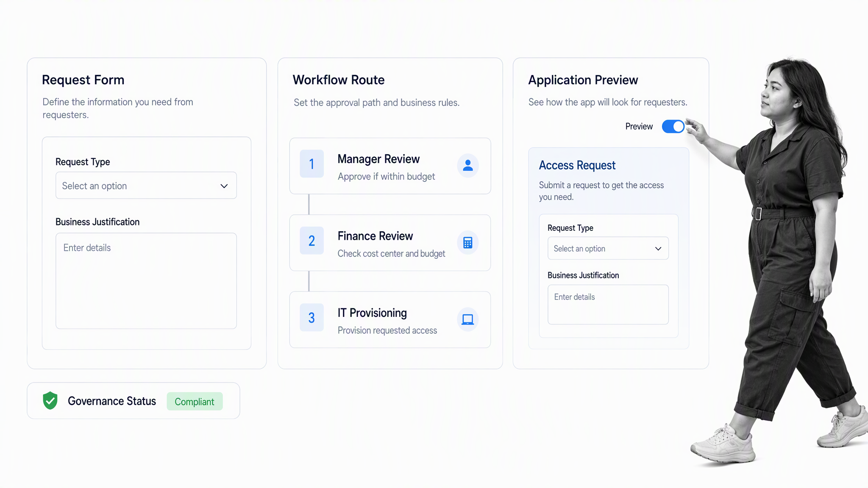Click Request Type label in Request Form
The image size is (868, 488).
83,162
